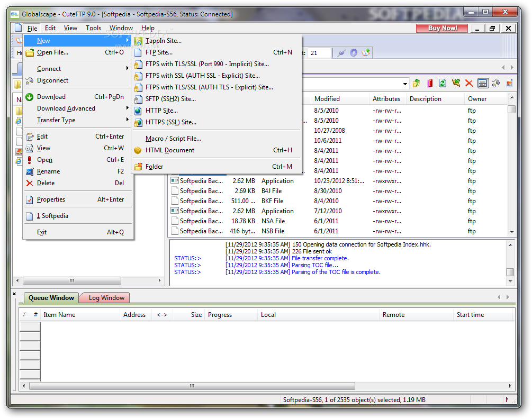This screenshot has width=532, height=419.
Task: Select the 2.69 KB B4J File row
Action: click(x=338, y=191)
